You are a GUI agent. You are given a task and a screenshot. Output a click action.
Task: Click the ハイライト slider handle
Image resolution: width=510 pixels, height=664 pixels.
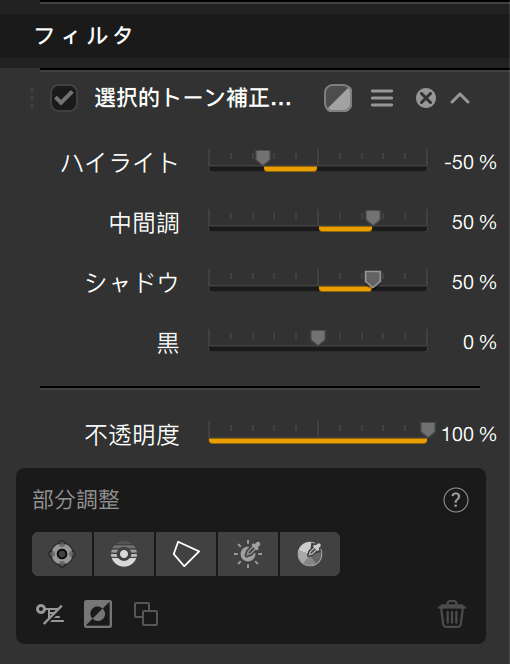[263, 158]
